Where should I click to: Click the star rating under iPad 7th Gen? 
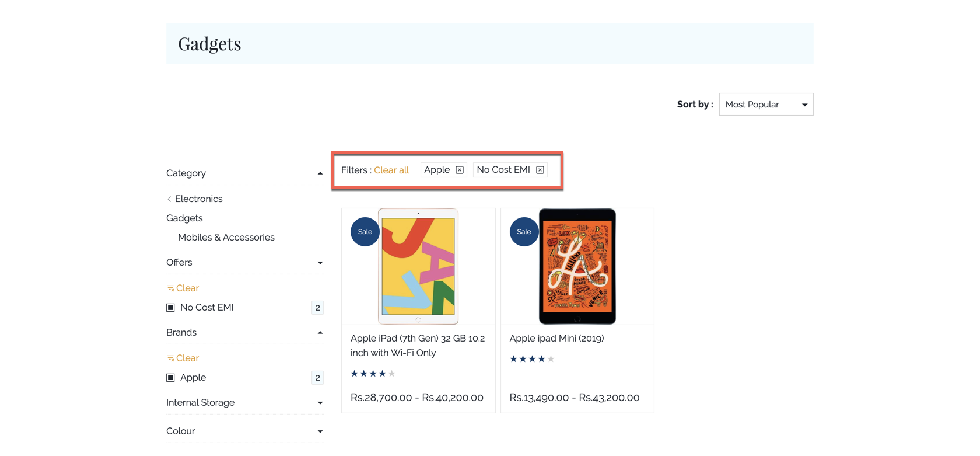click(373, 374)
